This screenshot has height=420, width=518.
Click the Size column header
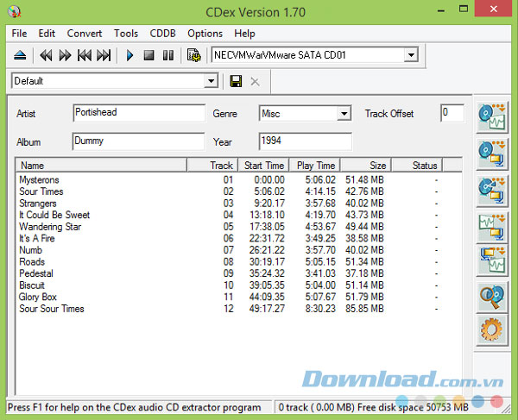point(365,165)
